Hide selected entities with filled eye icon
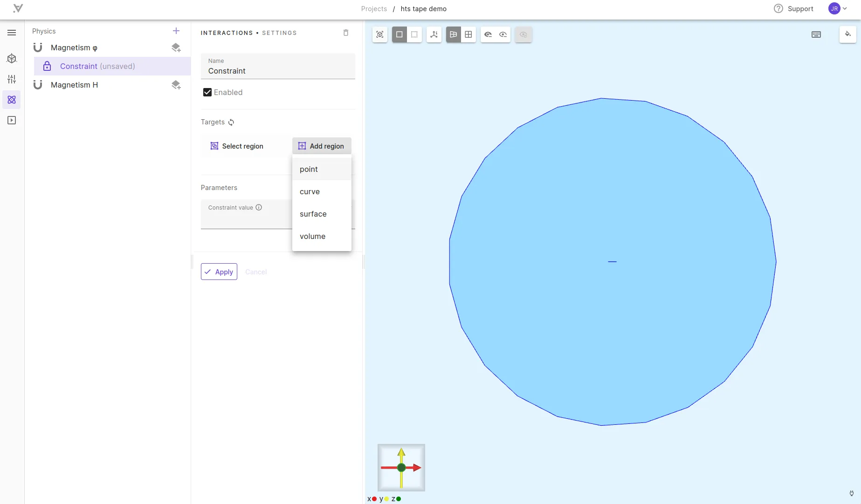The width and height of the screenshot is (861, 504). [488, 34]
